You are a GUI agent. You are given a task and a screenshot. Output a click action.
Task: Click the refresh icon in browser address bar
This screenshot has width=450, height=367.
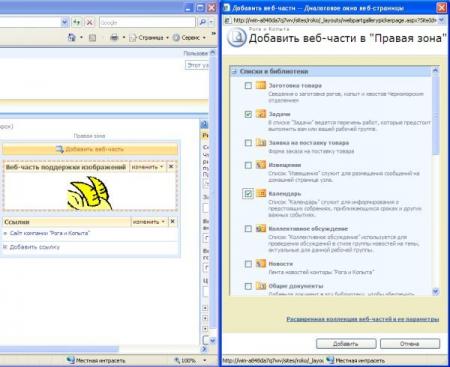77,22
